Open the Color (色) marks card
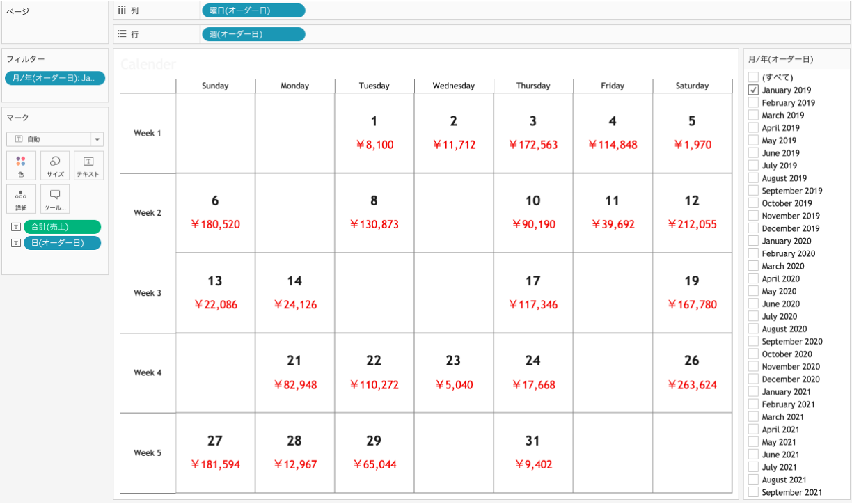This screenshot has width=852, height=504. (x=21, y=166)
